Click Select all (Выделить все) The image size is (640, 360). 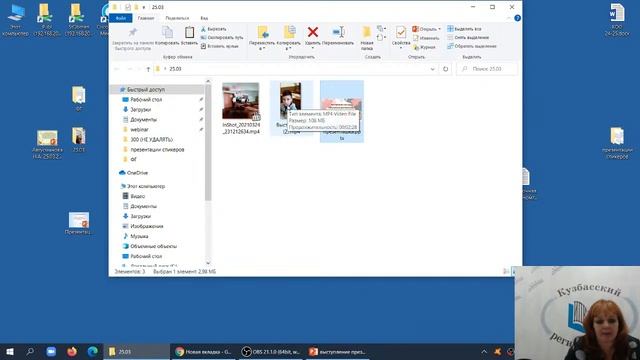[x=464, y=29]
